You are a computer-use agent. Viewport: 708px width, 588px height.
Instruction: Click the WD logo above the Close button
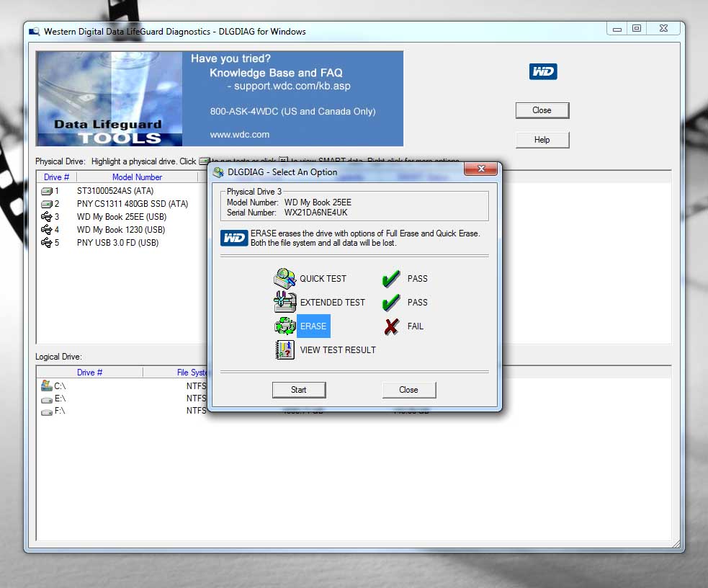tap(543, 71)
